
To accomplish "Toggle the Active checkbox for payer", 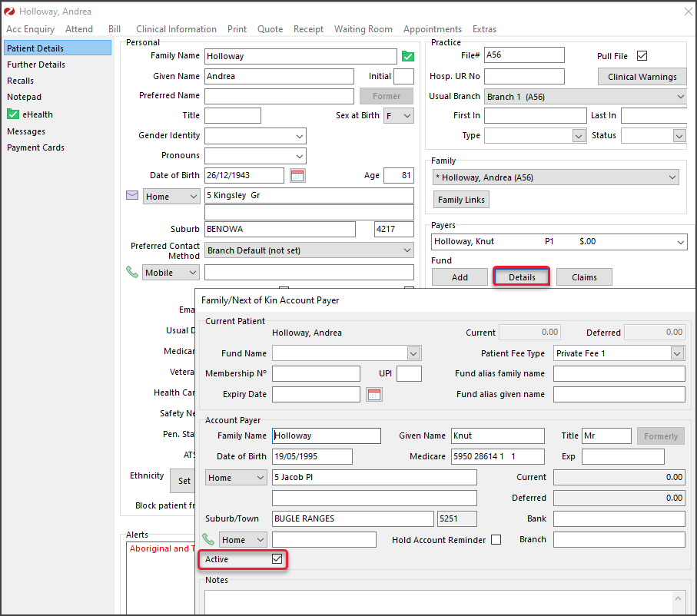I will coord(277,559).
